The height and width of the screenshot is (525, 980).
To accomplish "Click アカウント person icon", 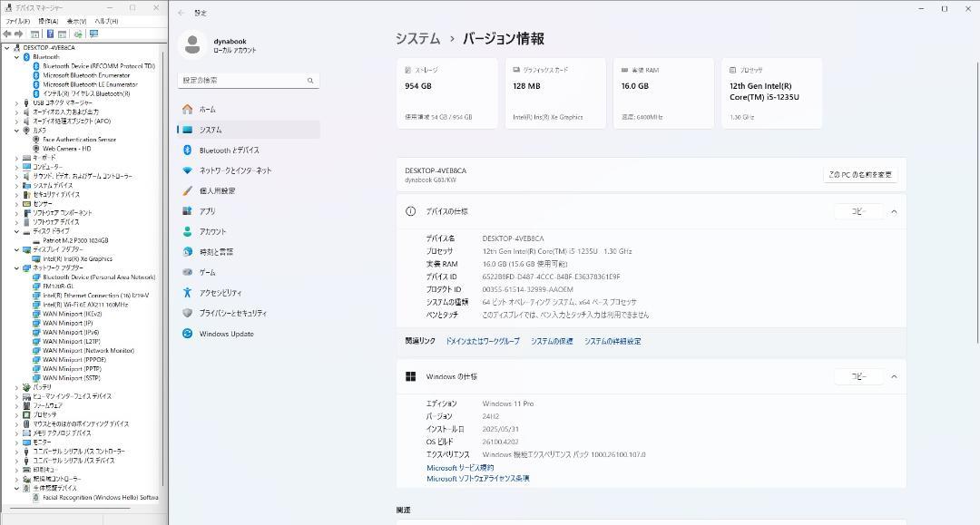I will [188, 231].
